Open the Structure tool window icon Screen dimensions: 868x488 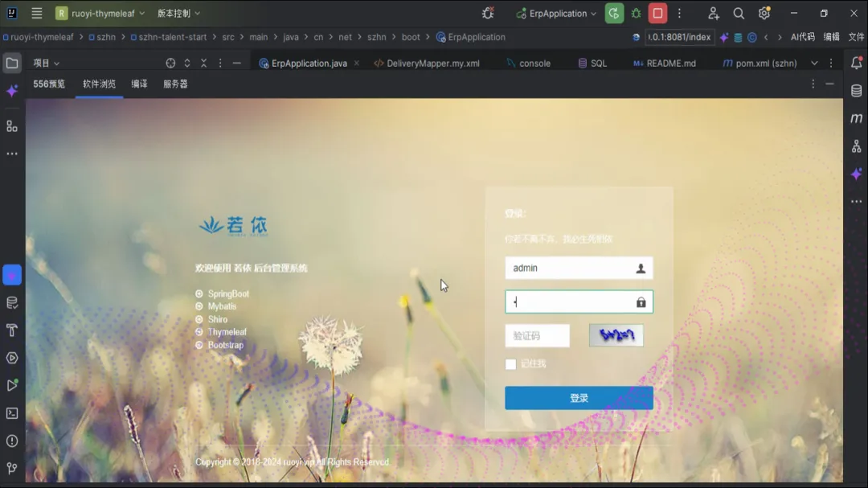[x=11, y=126]
